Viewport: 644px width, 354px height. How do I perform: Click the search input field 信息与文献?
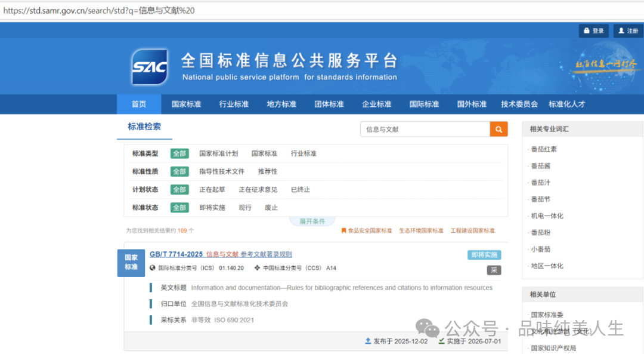pos(425,129)
